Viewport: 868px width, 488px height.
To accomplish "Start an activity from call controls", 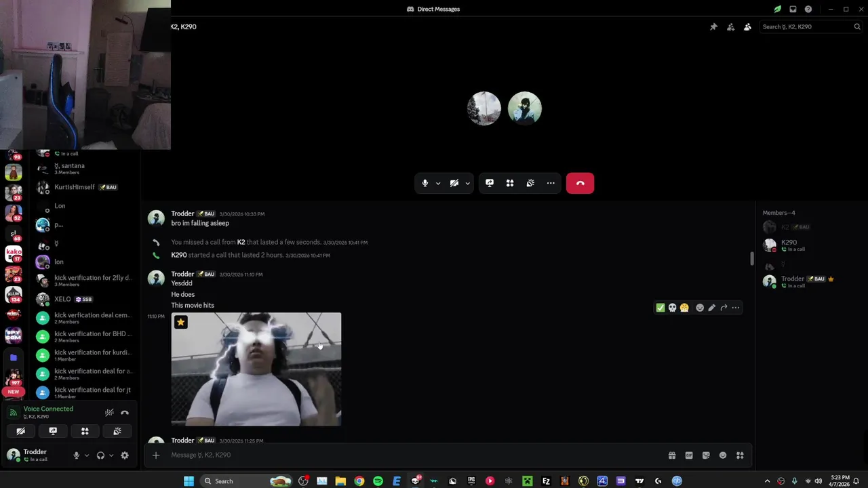I will [x=510, y=183].
